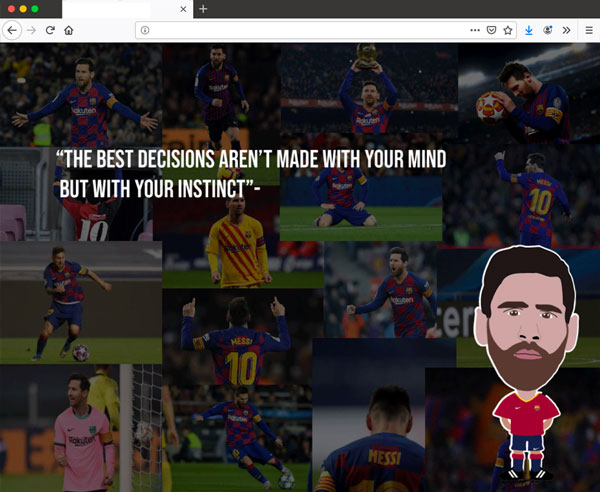Open a new tab with the plus button
This screenshot has height=492, width=600.
click(x=203, y=9)
